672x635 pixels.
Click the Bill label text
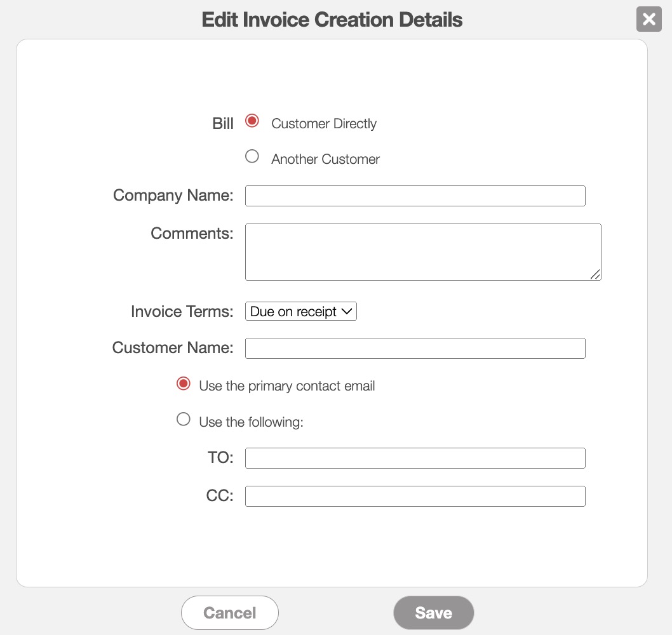[x=223, y=124]
